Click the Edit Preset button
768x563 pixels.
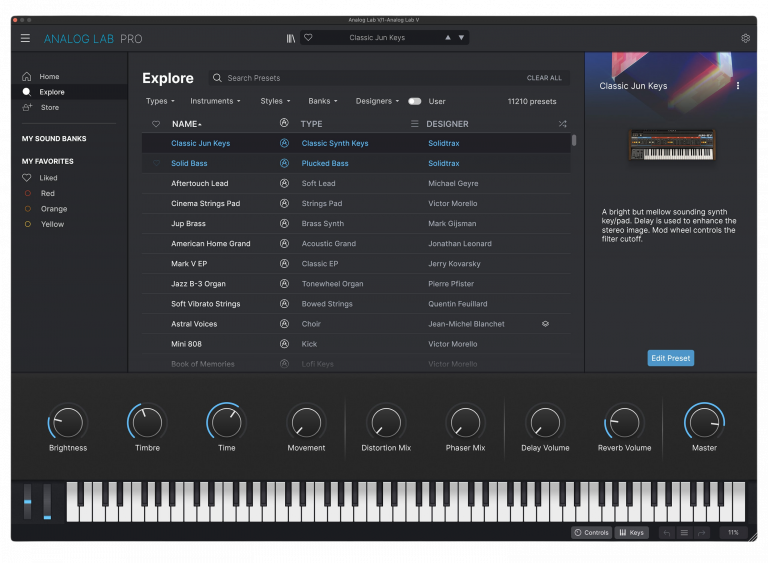[670, 358]
